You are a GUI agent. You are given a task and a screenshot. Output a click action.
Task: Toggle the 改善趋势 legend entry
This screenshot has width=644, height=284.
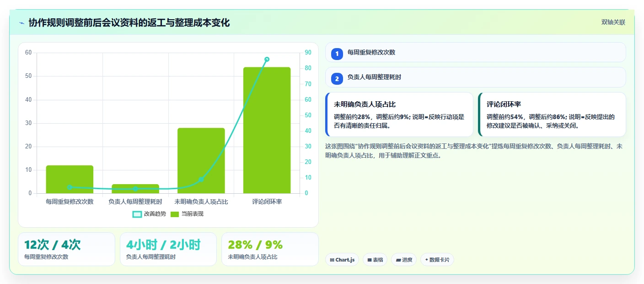(x=149, y=214)
